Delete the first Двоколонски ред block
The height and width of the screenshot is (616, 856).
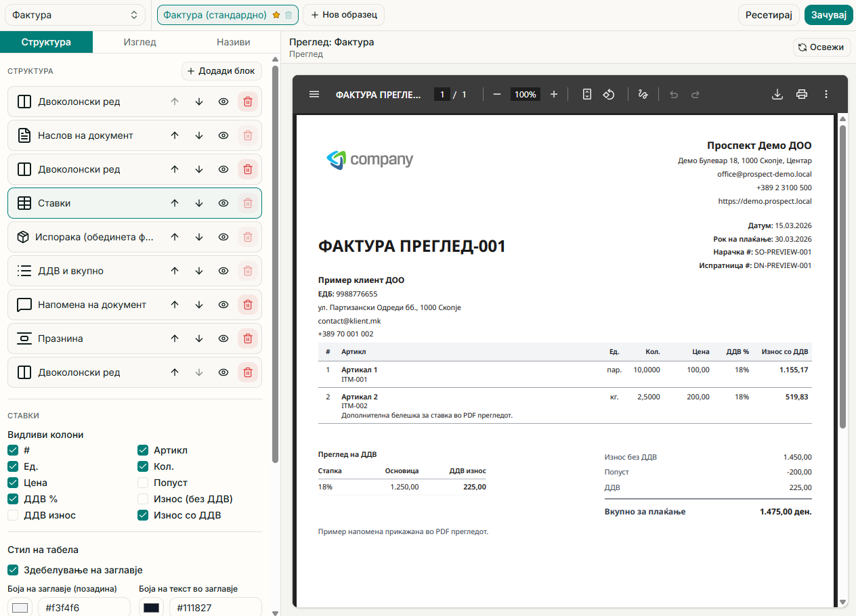(x=248, y=102)
